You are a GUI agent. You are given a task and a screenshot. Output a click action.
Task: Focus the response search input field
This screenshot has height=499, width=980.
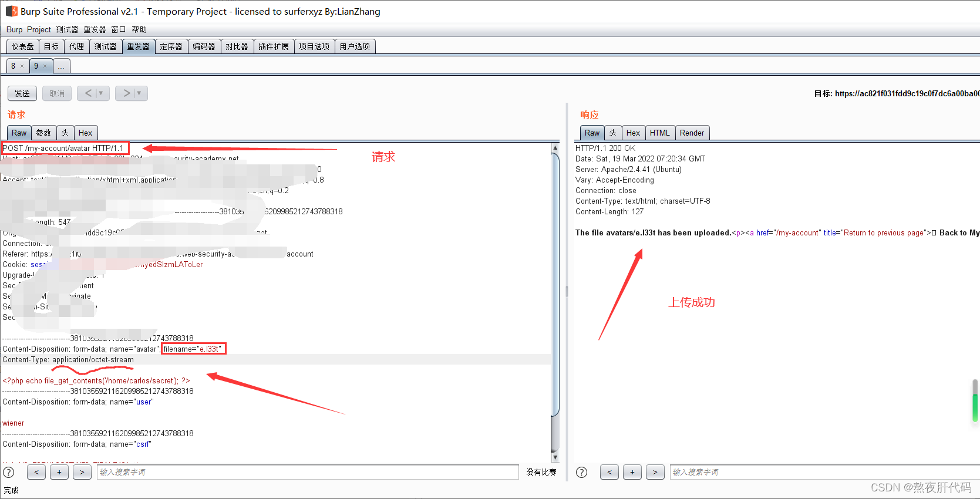coord(824,472)
